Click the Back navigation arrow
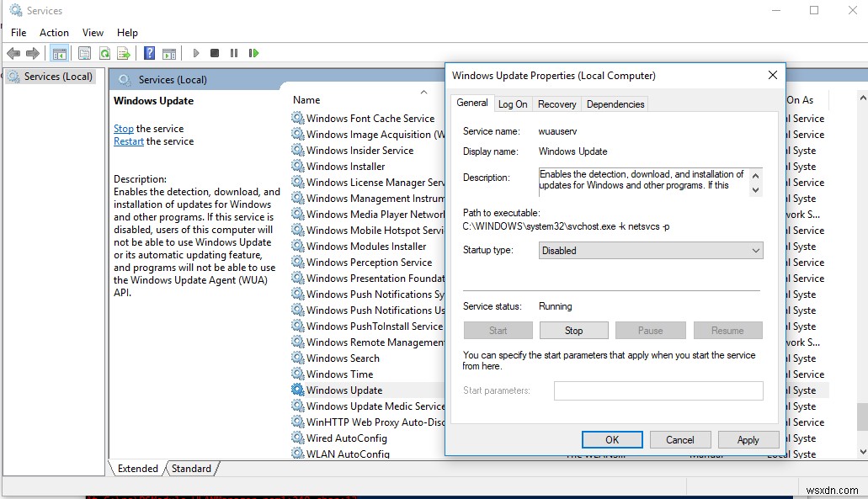Viewport: 868px width, 499px height. [x=13, y=53]
